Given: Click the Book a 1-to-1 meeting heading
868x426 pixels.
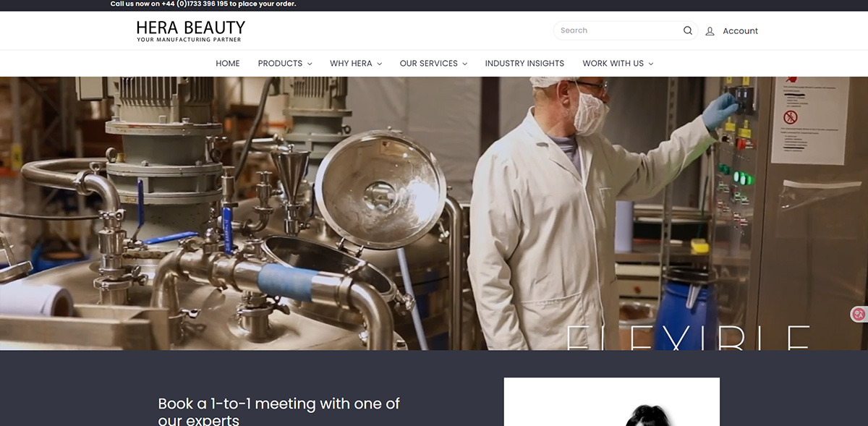Looking at the screenshot, I should (x=279, y=411).
